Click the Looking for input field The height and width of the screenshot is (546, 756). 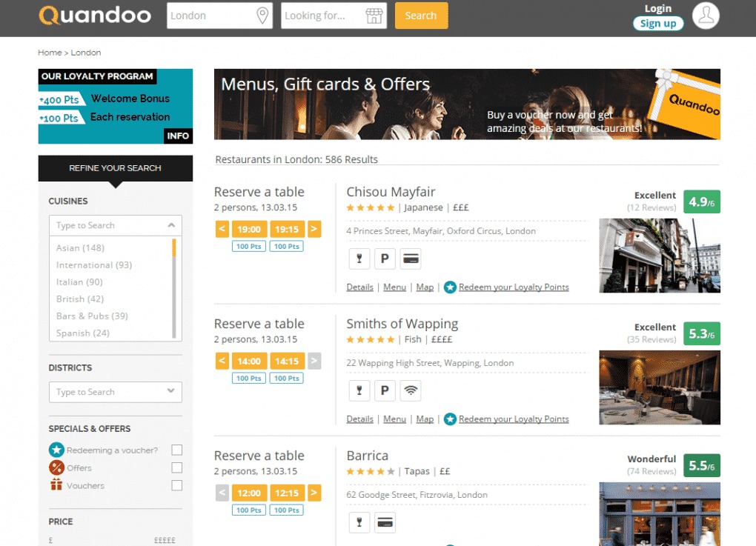click(x=334, y=16)
